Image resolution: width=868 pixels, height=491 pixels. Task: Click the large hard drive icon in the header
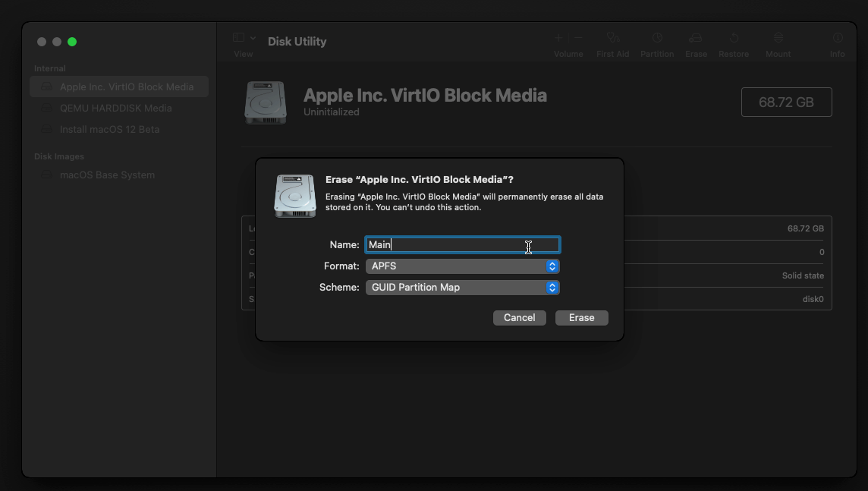tap(266, 102)
